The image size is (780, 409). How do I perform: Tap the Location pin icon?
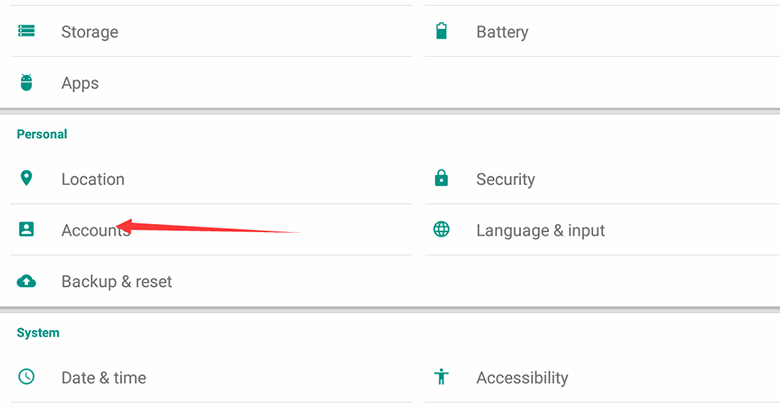point(27,178)
